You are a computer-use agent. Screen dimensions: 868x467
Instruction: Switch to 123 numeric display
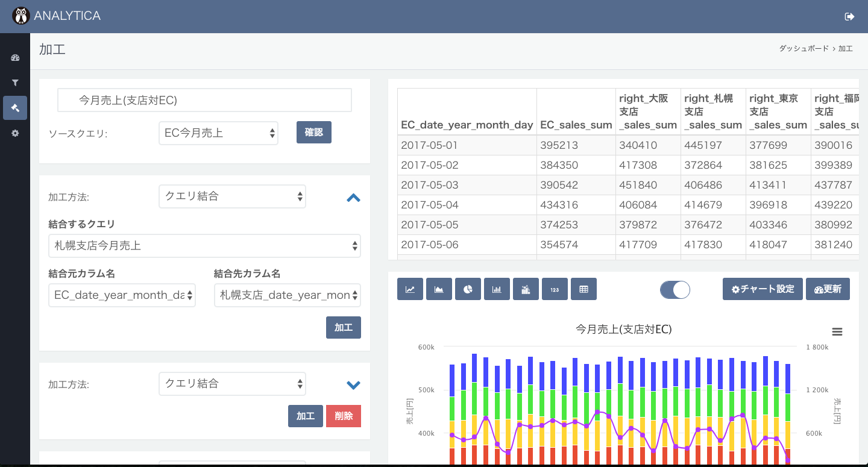coord(555,289)
